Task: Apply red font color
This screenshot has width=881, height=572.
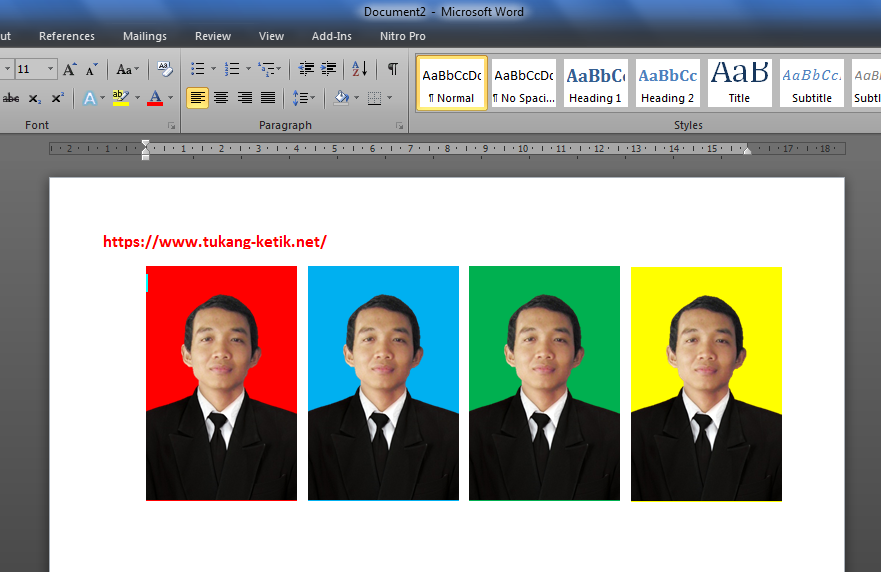Action: [x=155, y=98]
